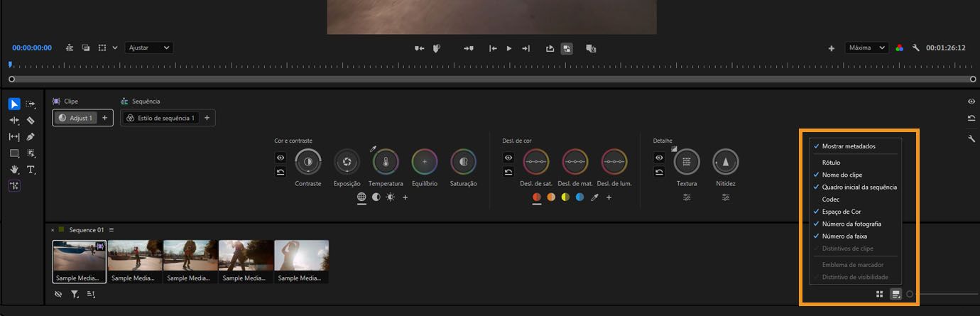
Task: Add a control with plus under Cor e contraste
Action: click(x=405, y=197)
